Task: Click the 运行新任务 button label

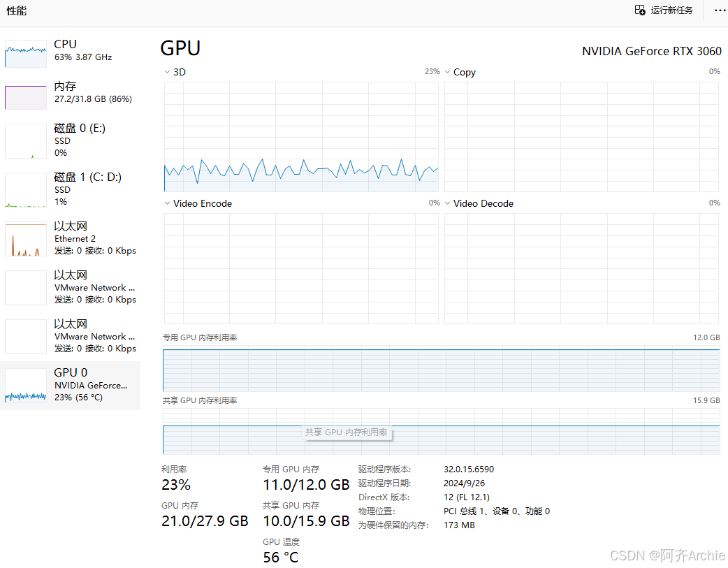Action: click(671, 10)
